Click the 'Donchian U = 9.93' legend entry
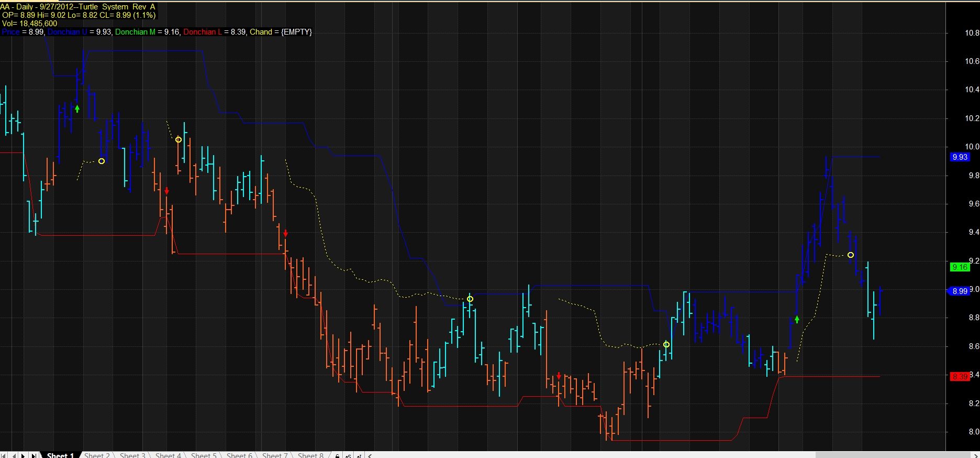The height and width of the screenshot is (458, 980). pyautogui.click(x=80, y=32)
